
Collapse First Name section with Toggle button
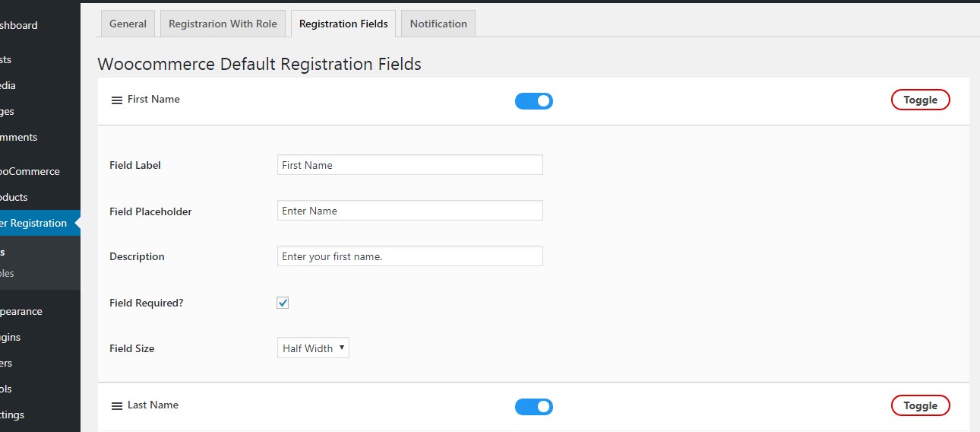(920, 100)
